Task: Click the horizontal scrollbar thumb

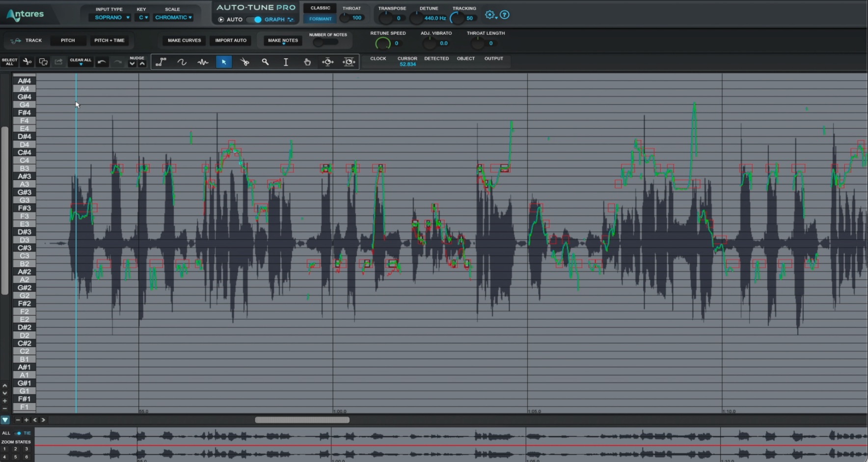Action: pos(302,420)
